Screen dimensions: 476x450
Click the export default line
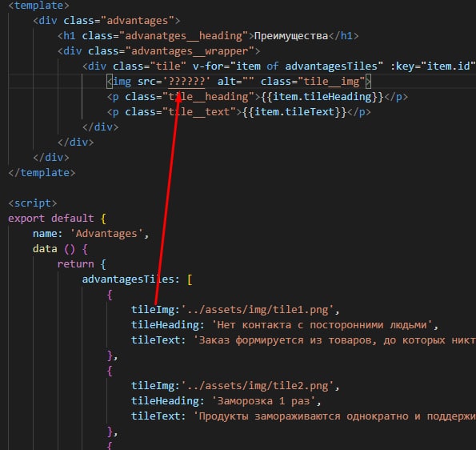pos(57,218)
